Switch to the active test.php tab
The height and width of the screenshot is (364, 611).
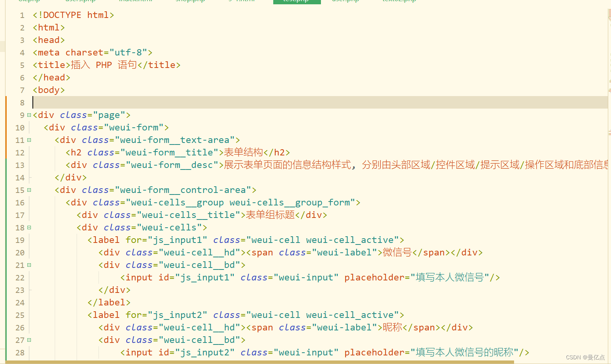click(297, 2)
